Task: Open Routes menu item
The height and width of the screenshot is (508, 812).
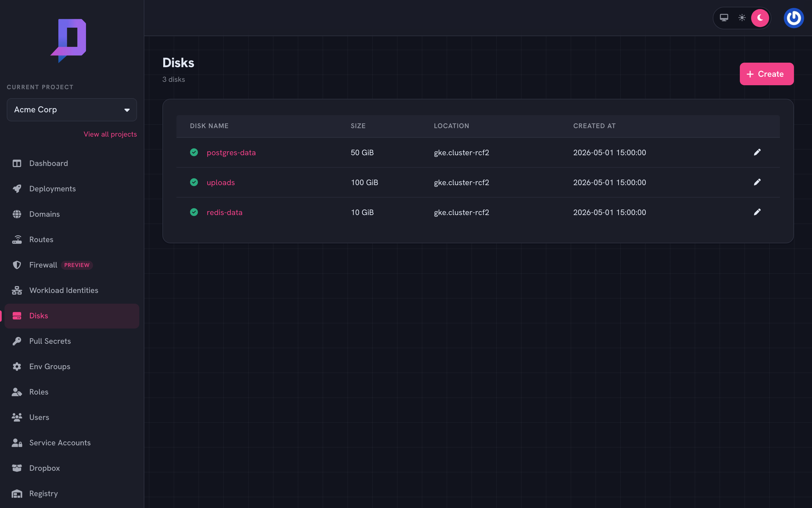Action: click(72, 240)
